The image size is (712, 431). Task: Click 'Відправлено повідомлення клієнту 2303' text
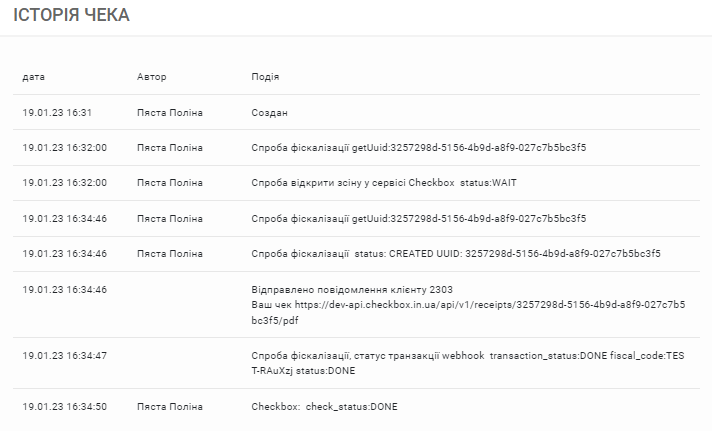(352, 290)
